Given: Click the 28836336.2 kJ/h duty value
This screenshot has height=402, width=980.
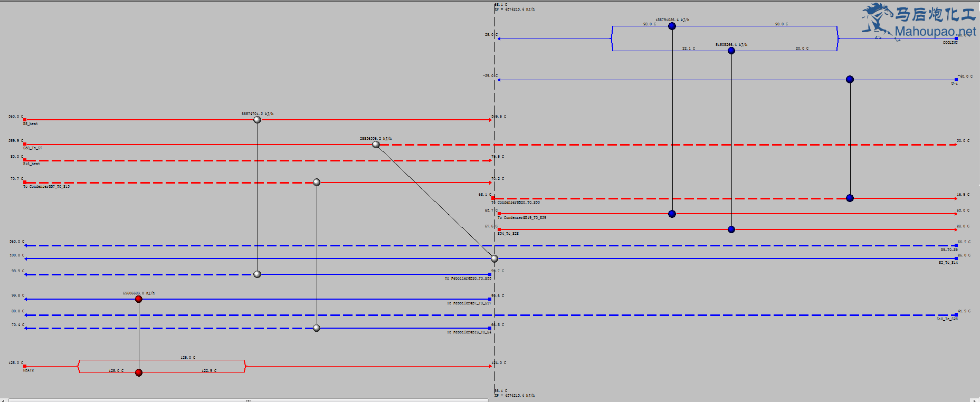Looking at the screenshot, I should pos(376,139).
